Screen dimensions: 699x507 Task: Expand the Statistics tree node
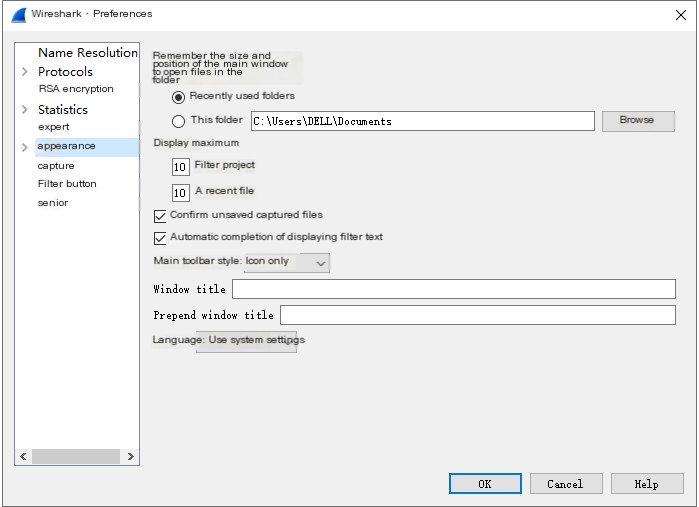point(25,110)
